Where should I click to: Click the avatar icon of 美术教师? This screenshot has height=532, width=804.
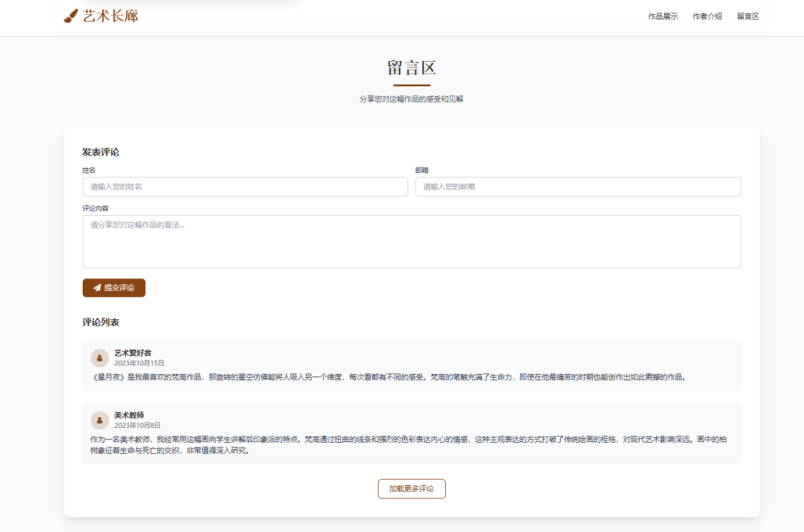pos(100,420)
